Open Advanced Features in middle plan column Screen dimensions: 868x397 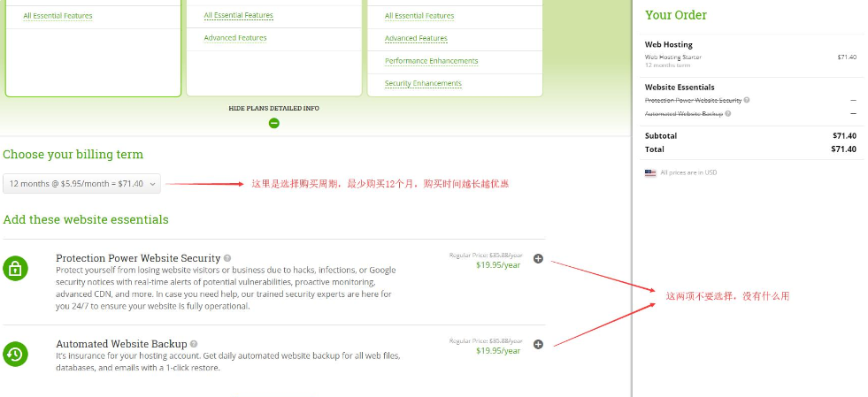point(234,38)
